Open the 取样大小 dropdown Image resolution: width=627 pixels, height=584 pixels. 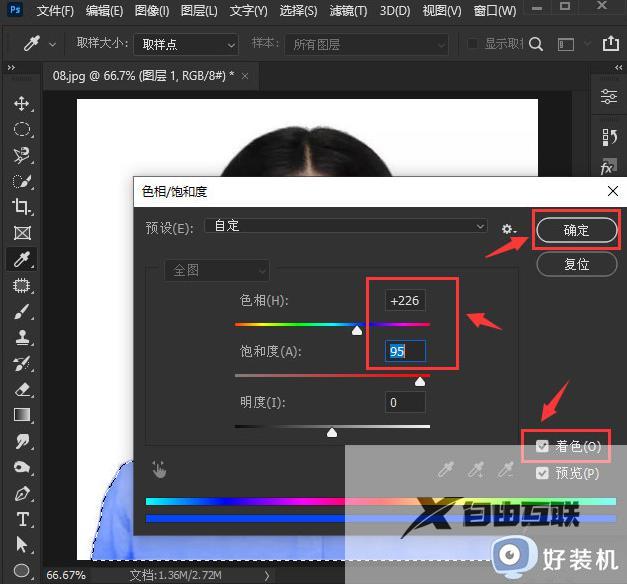[186, 44]
